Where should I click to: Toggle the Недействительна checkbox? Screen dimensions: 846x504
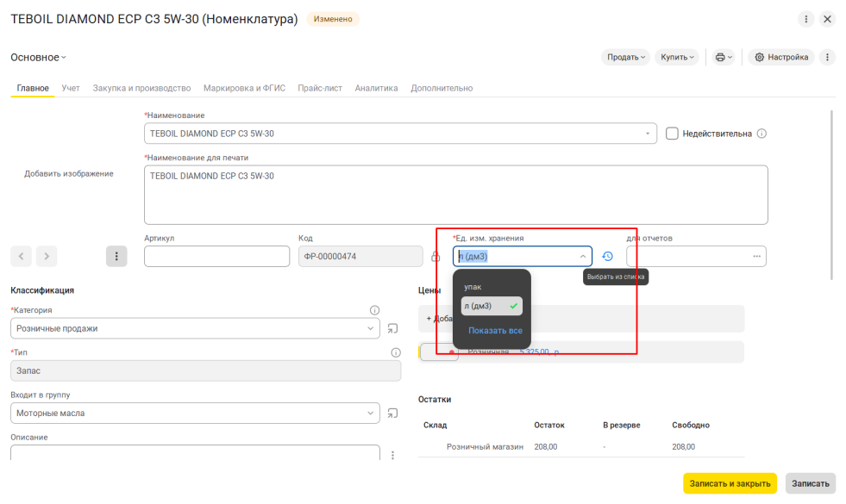[x=672, y=134]
